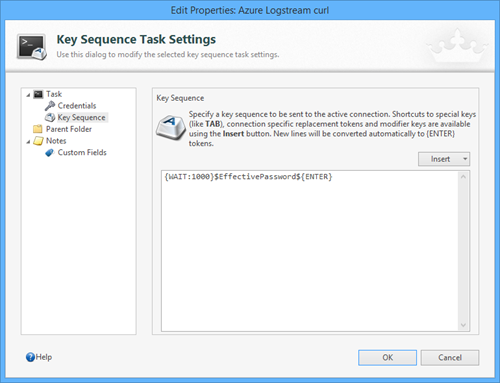Click the terminal icon next to Task
The image size is (500, 383).
38,94
